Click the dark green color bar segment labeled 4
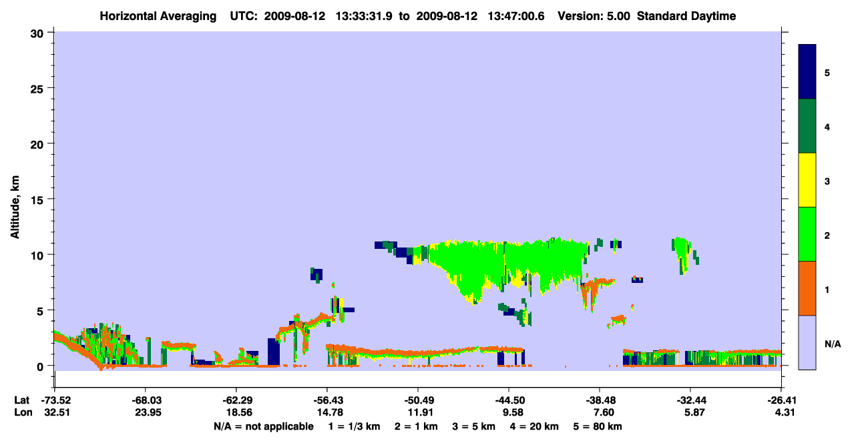The width and height of the screenshot is (868, 445). 807,126
